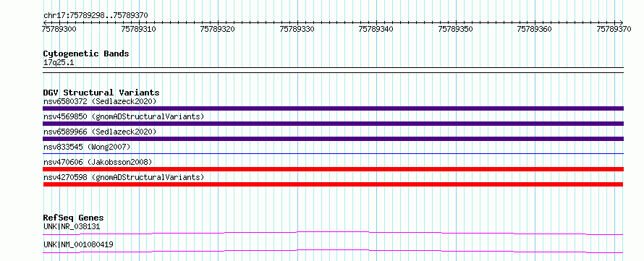Click purple bar of nsv6589966

coord(333,139)
